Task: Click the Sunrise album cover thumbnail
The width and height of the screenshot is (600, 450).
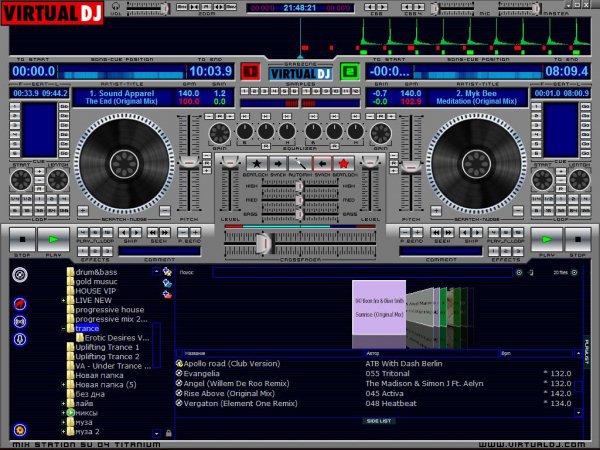Action: coord(379,307)
